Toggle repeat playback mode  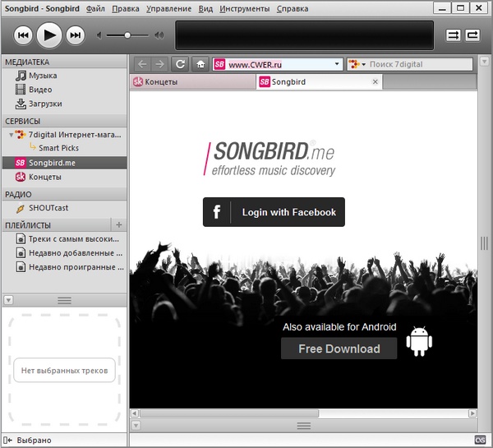tap(472, 35)
